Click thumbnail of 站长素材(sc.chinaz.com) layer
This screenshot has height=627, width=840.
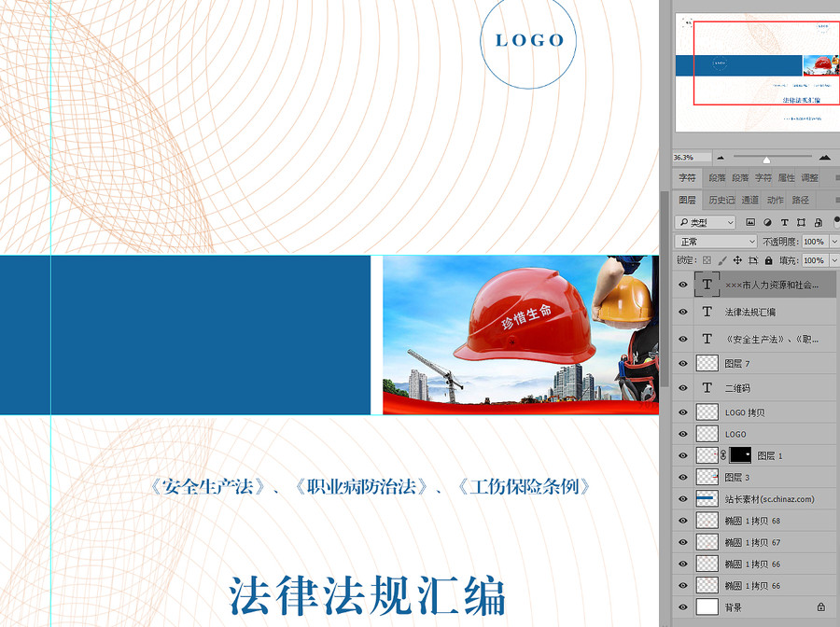[707, 498]
